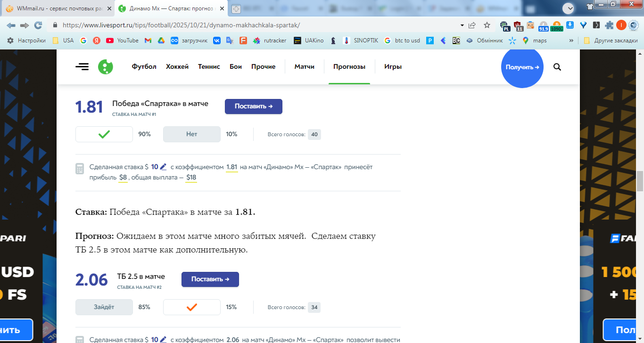Click the page vertical scrollbar thumb
The height and width of the screenshot is (343, 644).
[x=640, y=181]
